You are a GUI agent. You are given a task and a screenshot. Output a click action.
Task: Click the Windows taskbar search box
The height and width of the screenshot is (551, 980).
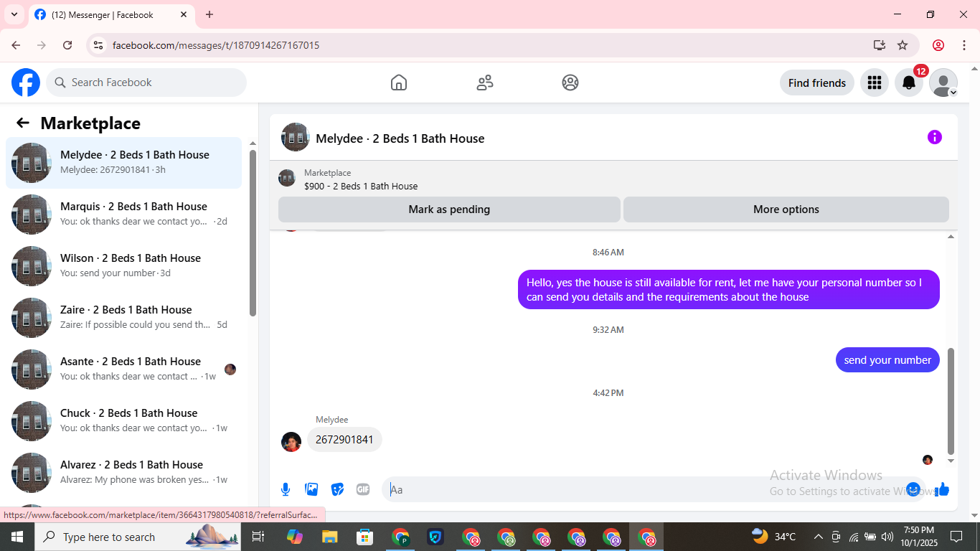(138, 537)
